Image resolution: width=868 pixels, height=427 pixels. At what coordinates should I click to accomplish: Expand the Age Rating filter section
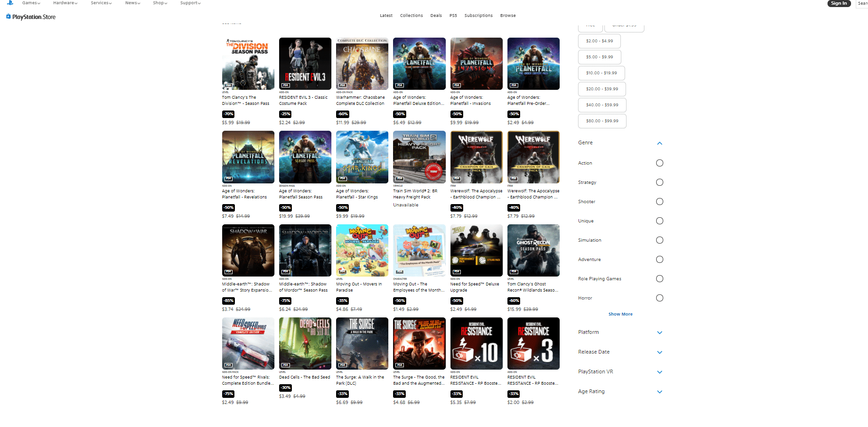pos(659,392)
